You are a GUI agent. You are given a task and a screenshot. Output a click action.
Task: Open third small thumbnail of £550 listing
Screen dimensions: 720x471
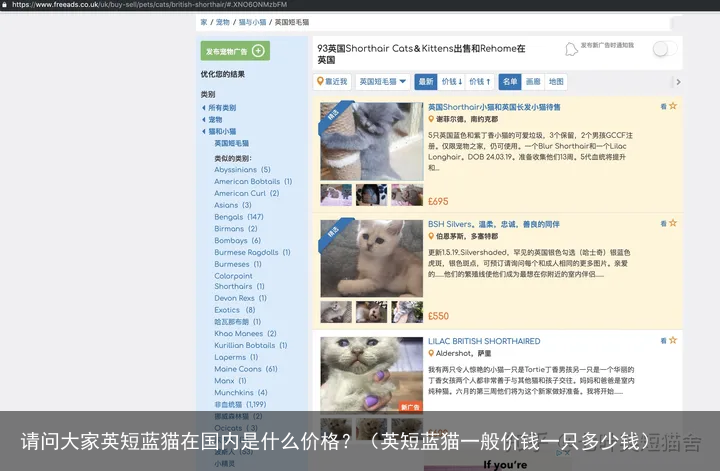[x=407, y=312]
